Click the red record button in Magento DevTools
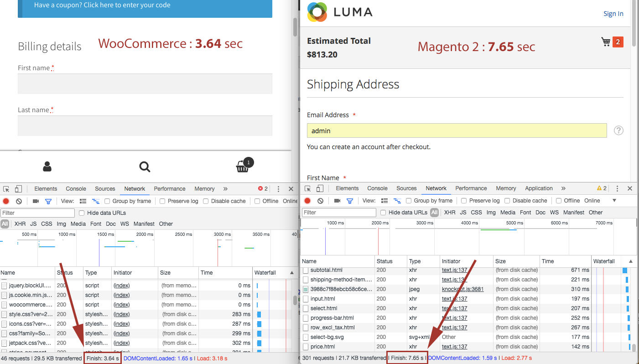 click(307, 201)
